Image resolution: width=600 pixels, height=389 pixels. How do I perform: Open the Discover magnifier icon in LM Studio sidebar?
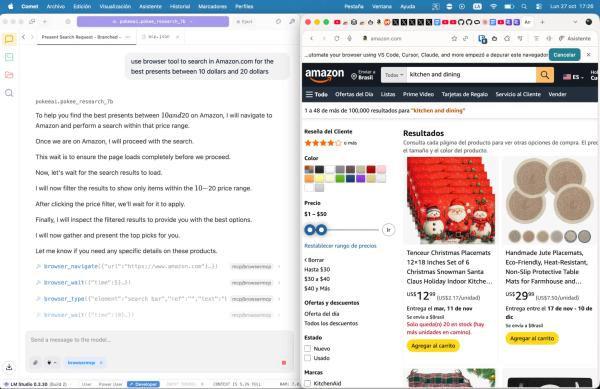[x=9, y=93]
